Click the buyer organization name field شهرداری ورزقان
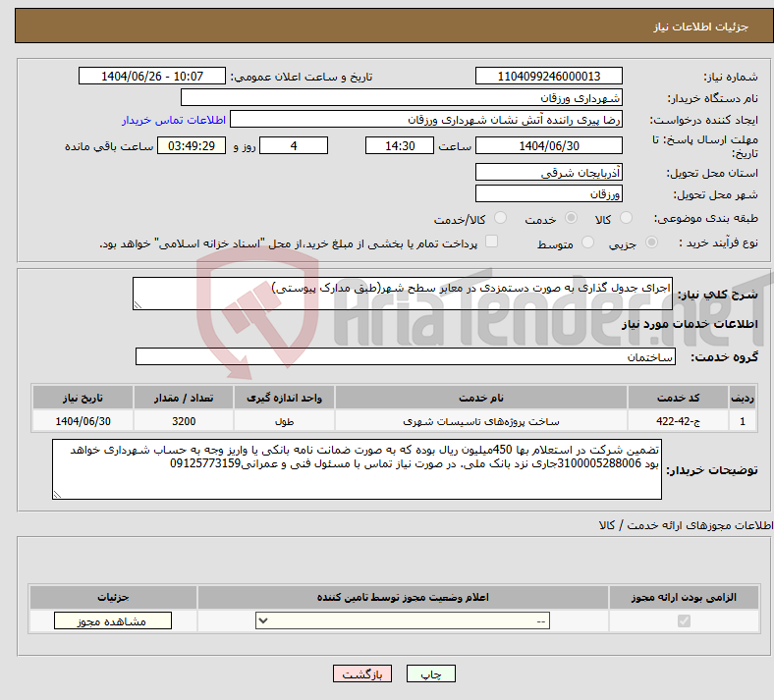774x700 pixels. coord(402,97)
